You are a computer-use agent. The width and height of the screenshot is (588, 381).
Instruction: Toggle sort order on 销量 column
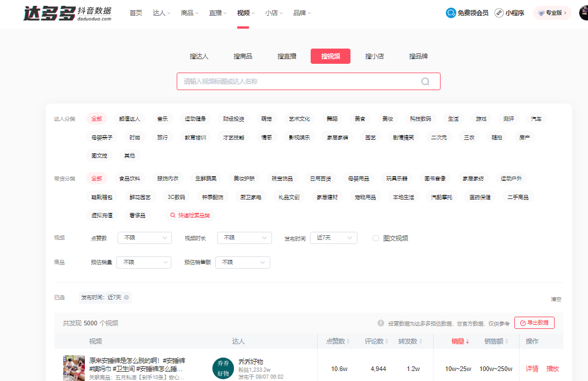click(x=466, y=342)
